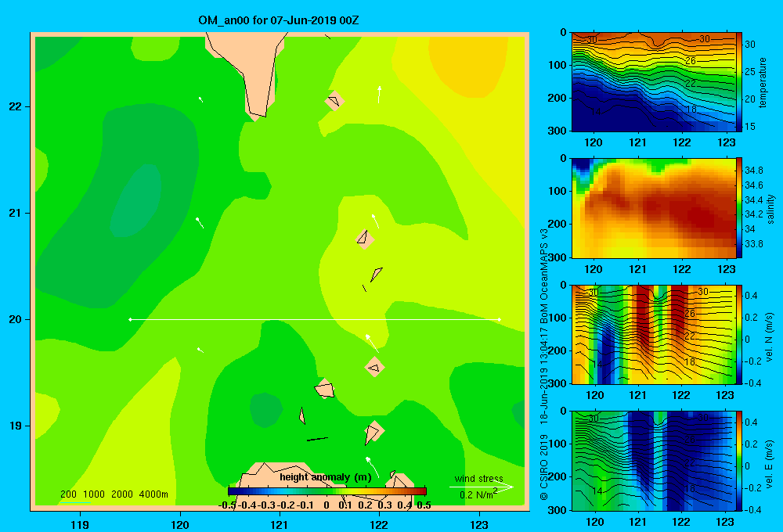Click the height anomaly color bar
783x532 pixels.
pyautogui.click(x=327, y=491)
